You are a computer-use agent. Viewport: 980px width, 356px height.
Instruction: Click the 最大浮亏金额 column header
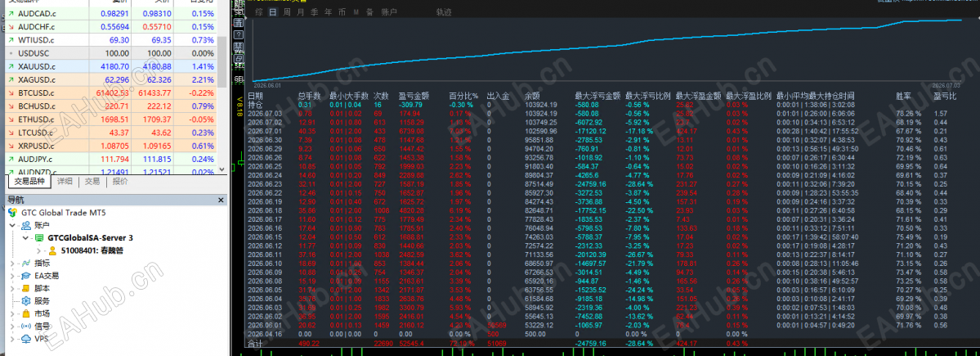point(597,97)
